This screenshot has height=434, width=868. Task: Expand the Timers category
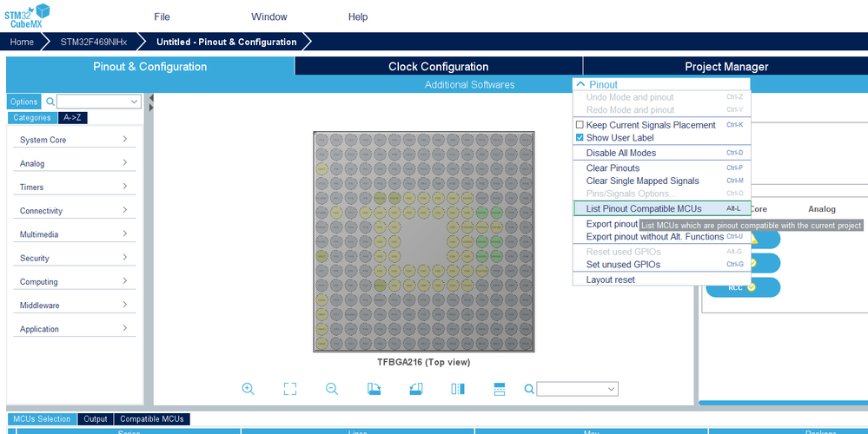click(x=74, y=187)
